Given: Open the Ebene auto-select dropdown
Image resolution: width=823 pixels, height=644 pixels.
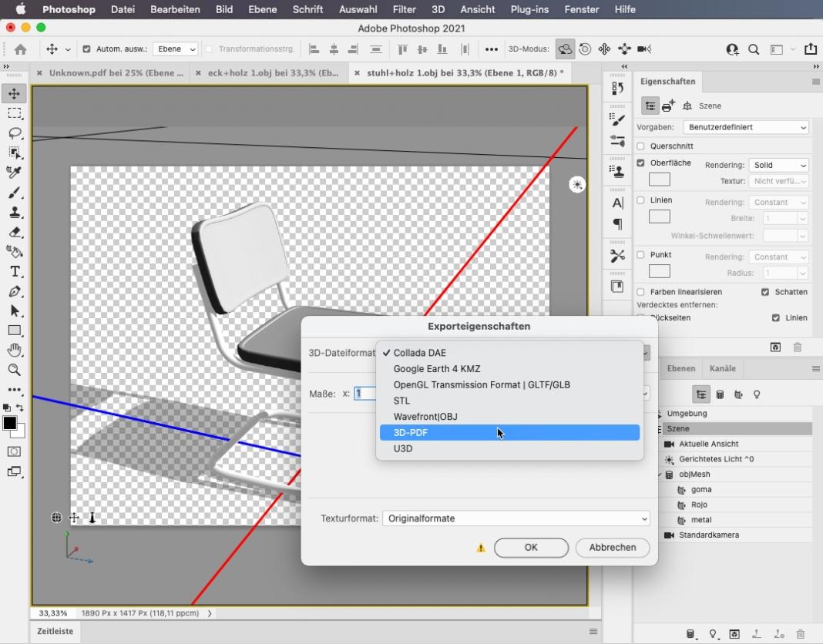Looking at the screenshot, I should [x=175, y=49].
